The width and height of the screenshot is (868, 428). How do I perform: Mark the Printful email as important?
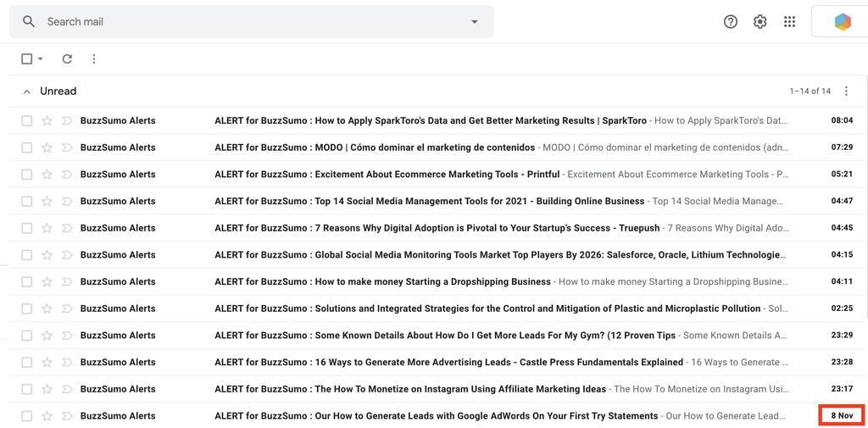(67, 175)
